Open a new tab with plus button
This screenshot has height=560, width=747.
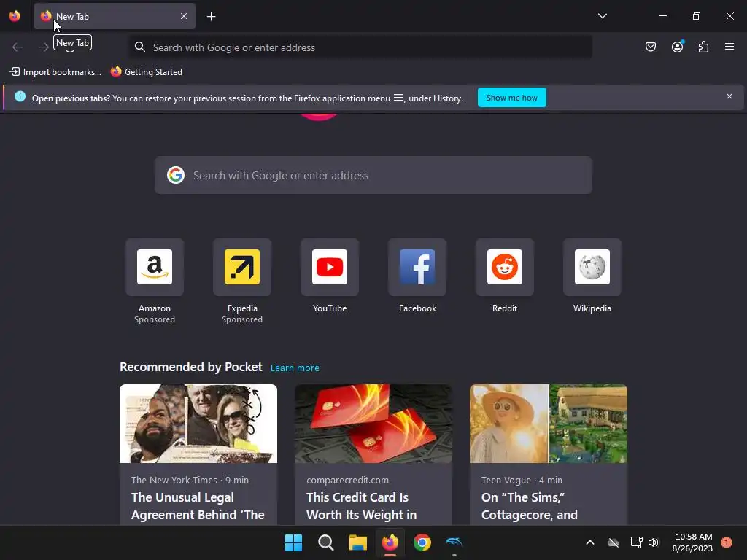tap(211, 17)
